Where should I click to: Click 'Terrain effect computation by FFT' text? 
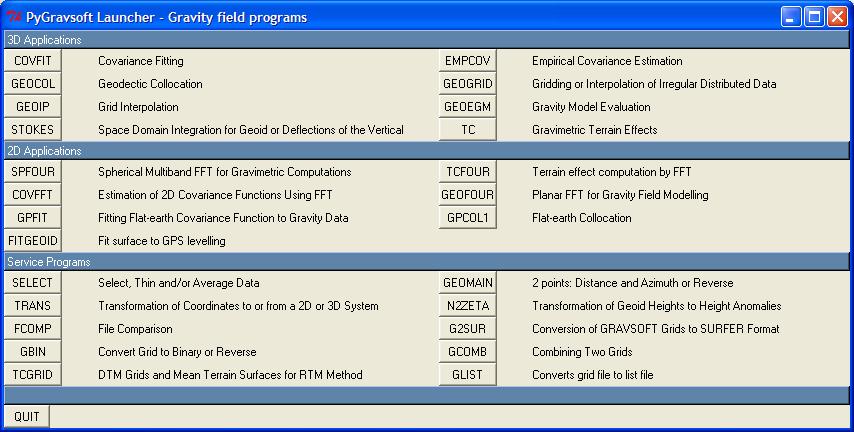tap(612, 172)
